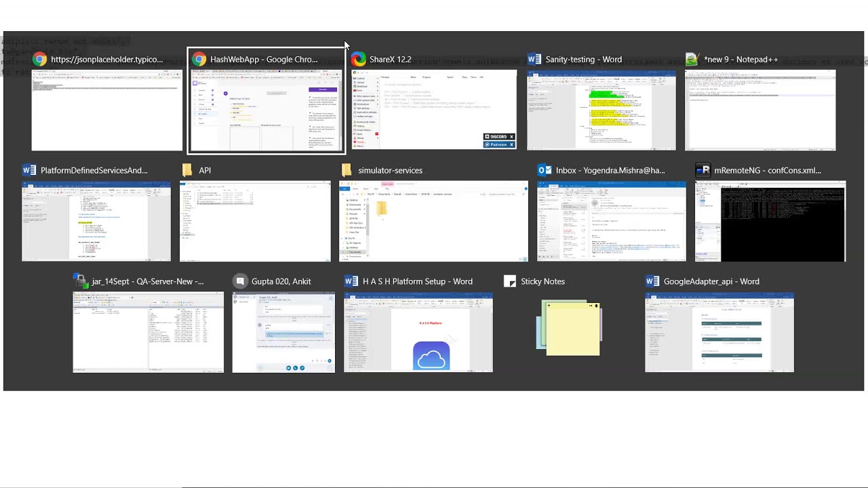Click the "H A S H Platform Setup - Word" title
Viewport: 868px width, 488px height.
(418, 282)
